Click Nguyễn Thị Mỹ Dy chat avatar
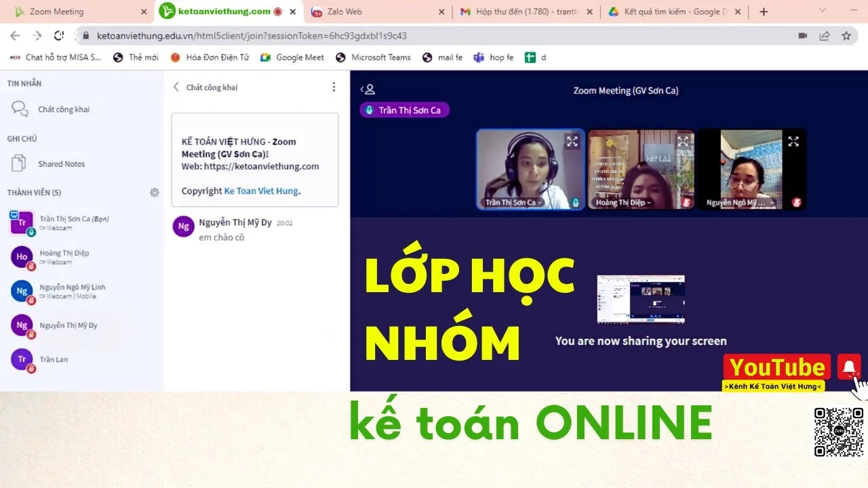The width and height of the screenshot is (868, 488). click(x=183, y=226)
